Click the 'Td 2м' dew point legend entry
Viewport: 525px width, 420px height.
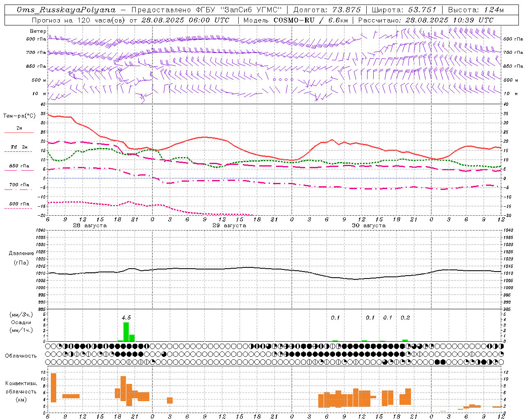click(x=19, y=147)
